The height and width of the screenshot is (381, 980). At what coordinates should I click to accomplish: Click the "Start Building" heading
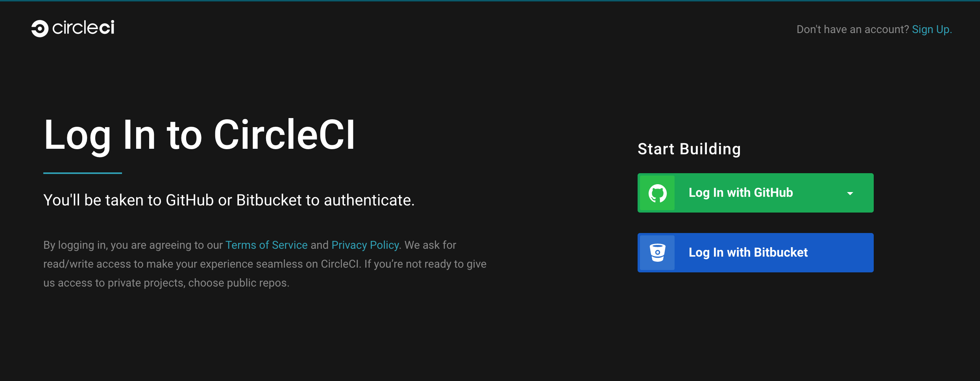click(689, 149)
